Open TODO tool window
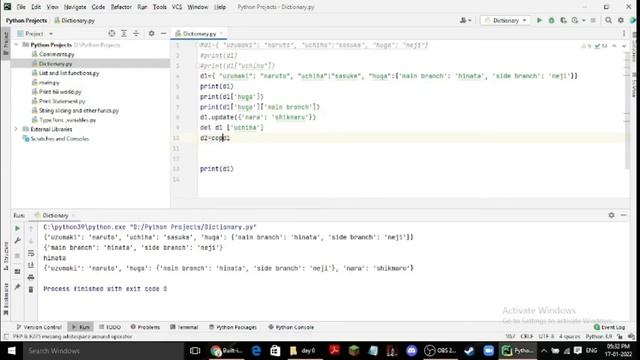Image resolution: width=640 pixels, height=360 pixels. [110, 327]
